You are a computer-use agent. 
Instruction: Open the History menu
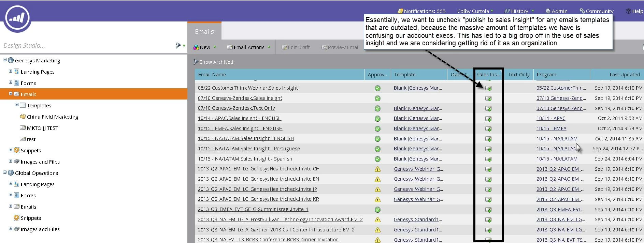[x=519, y=11]
